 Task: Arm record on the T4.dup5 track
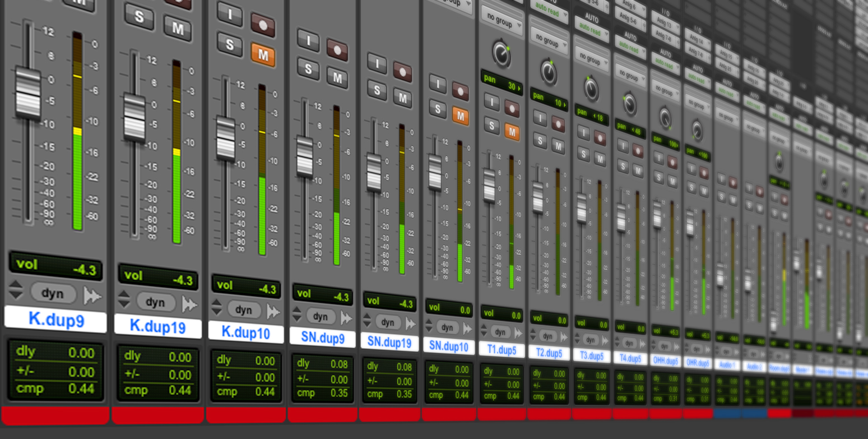pyautogui.click(x=638, y=150)
